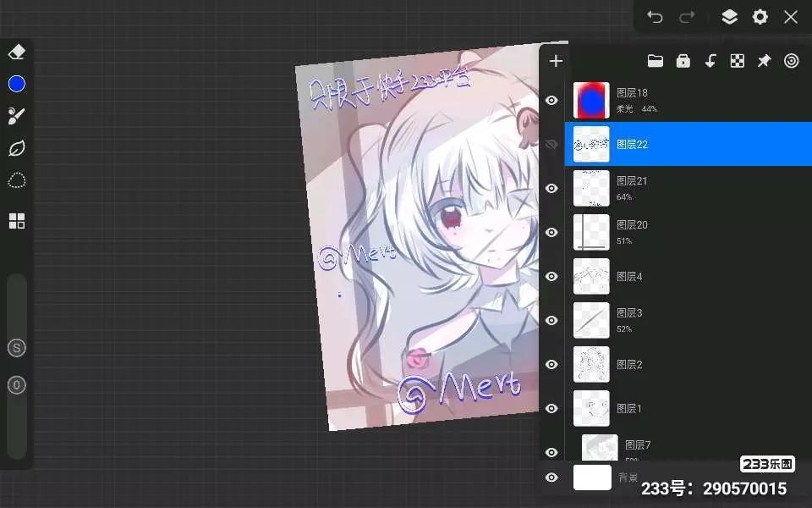Create a layer folder
This screenshot has width=812, height=508.
point(655,61)
